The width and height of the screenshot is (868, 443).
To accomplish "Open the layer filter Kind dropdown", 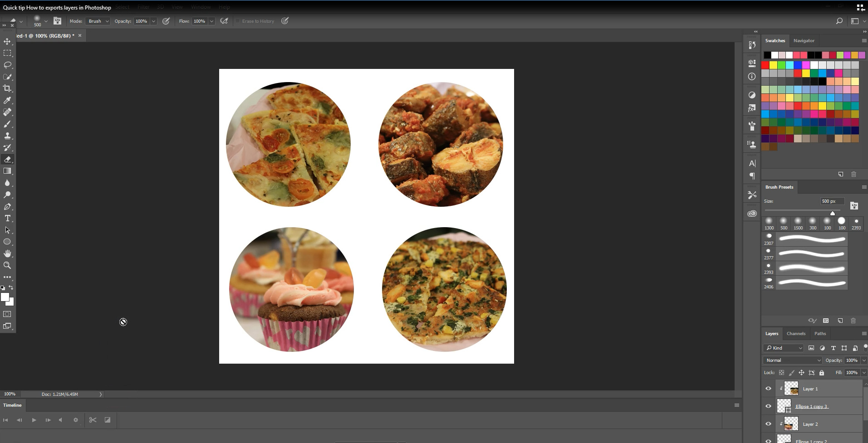I will (784, 348).
